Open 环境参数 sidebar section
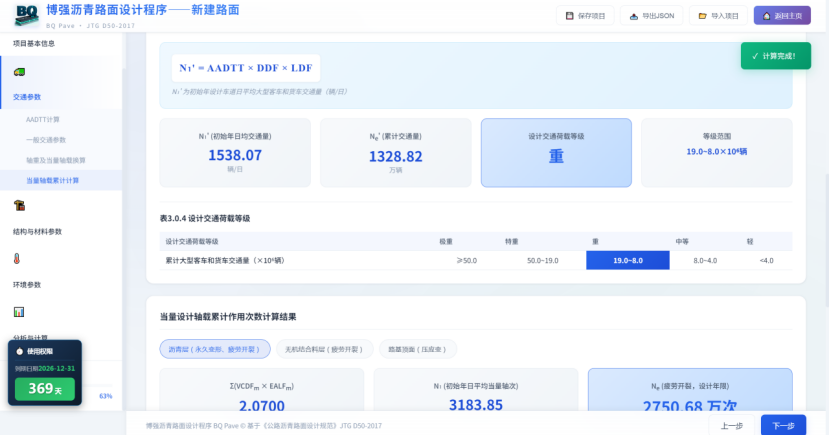 tap(27, 285)
